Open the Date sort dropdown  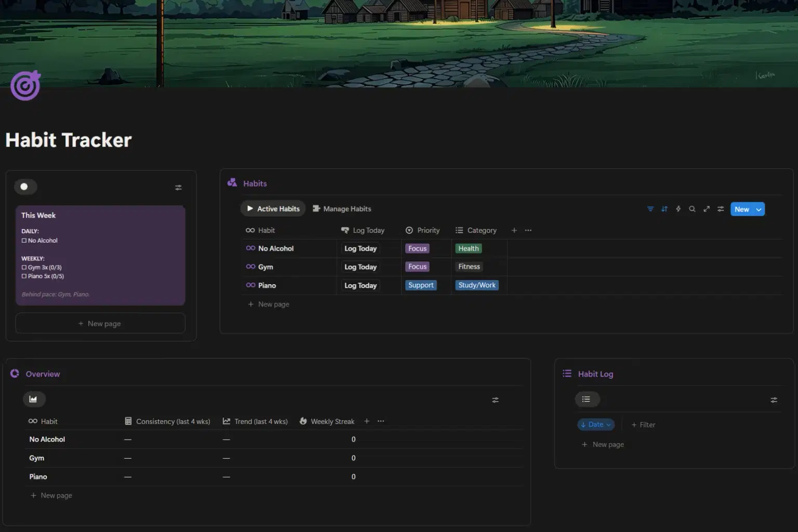[x=595, y=424]
